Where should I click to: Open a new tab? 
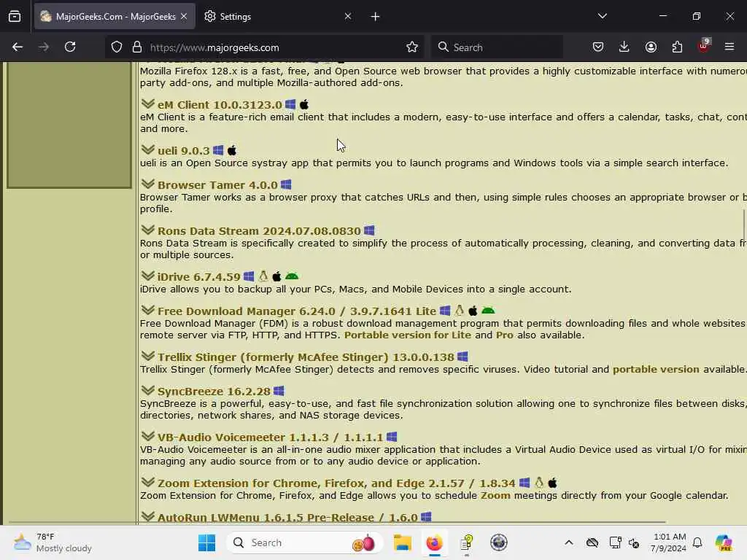coord(376,17)
